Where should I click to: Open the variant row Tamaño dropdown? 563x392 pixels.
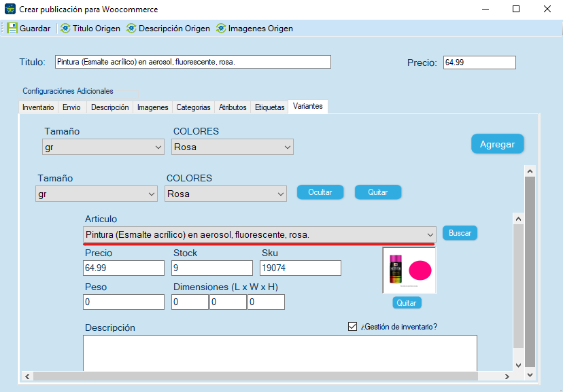(97, 194)
